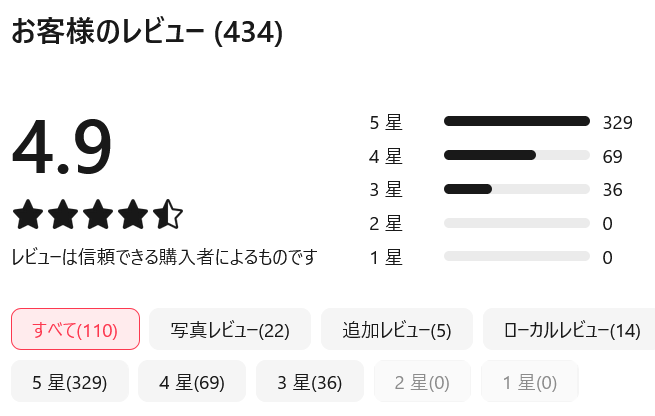This screenshot has height=416, width=655.
Task: Click the third rating star icon
Action: click(x=97, y=215)
